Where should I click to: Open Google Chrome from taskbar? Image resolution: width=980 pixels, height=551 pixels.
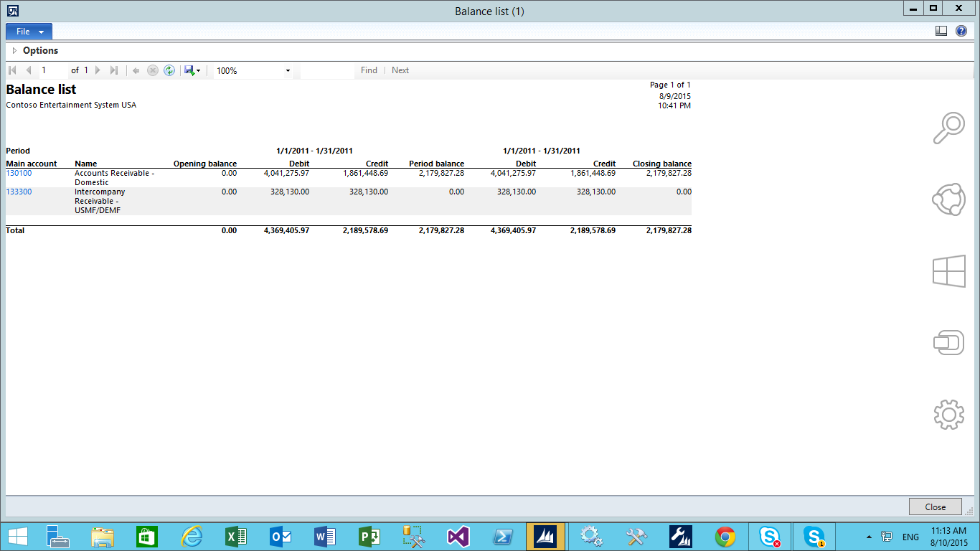pyautogui.click(x=725, y=536)
